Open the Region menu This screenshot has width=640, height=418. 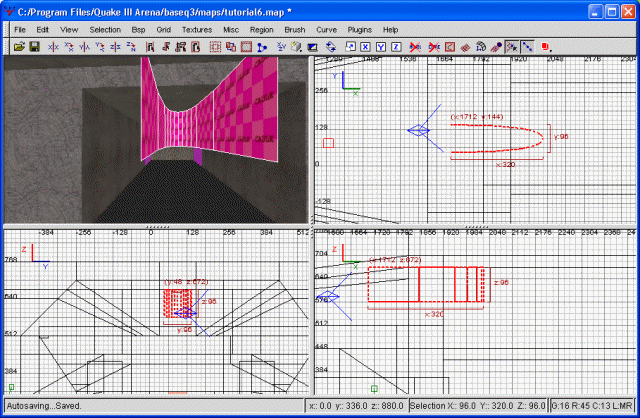point(262,30)
